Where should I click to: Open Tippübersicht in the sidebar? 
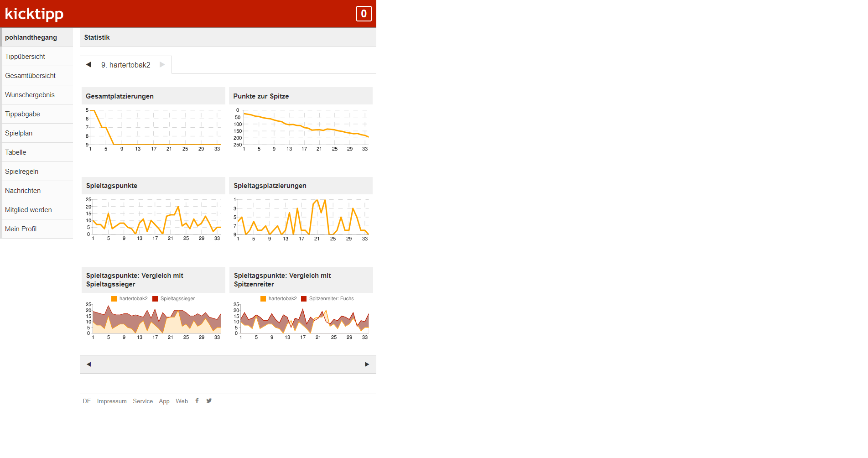tap(25, 57)
